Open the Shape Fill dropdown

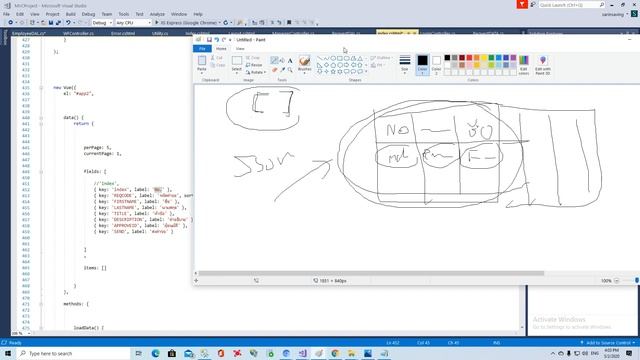click(x=377, y=65)
